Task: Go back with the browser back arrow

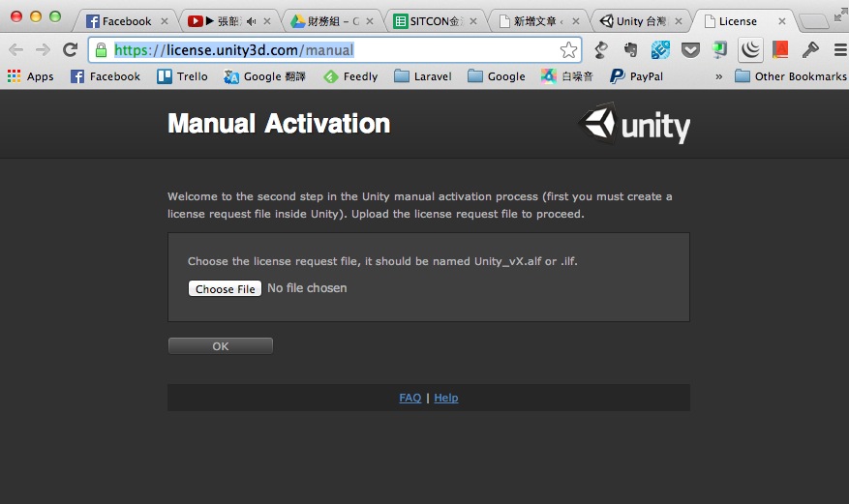Action: (x=15, y=50)
